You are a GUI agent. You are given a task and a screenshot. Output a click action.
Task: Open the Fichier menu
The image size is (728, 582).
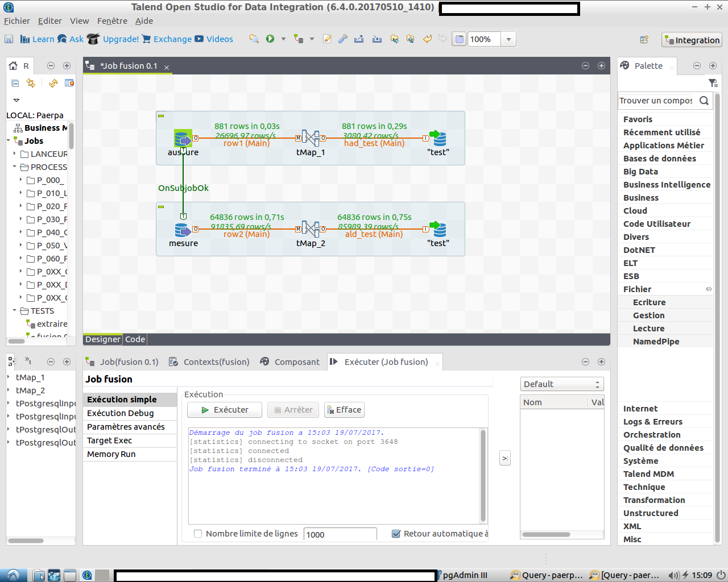click(17, 21)
